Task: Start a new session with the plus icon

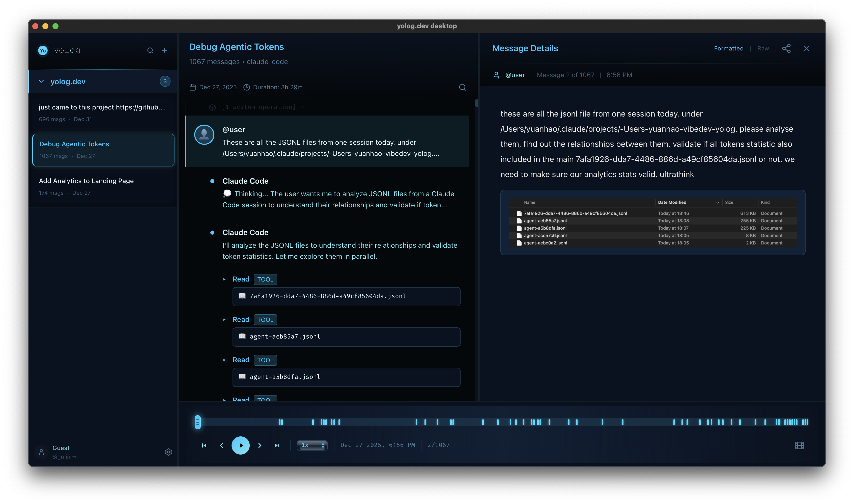Action: [x=164, y=50]
